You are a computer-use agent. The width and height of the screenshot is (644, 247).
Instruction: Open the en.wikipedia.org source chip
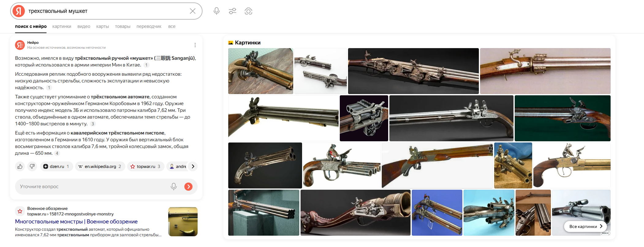(x=100, y=166)
